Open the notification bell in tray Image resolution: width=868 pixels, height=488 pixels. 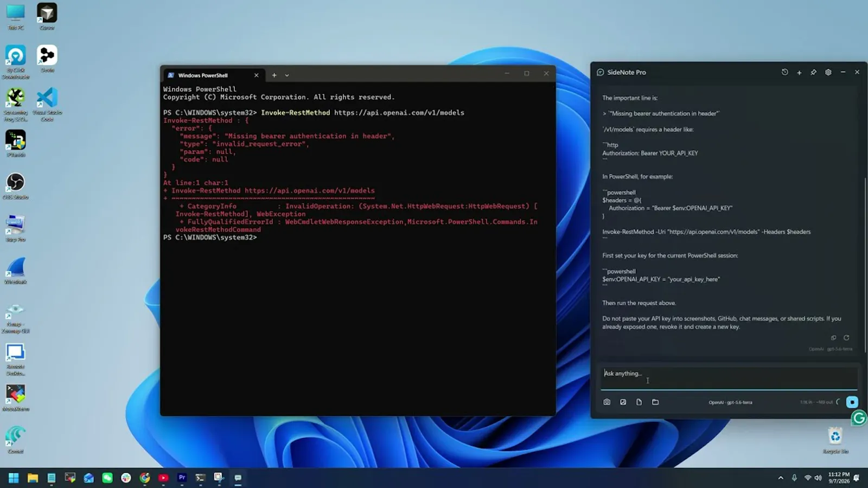click(x=857, y=478)
